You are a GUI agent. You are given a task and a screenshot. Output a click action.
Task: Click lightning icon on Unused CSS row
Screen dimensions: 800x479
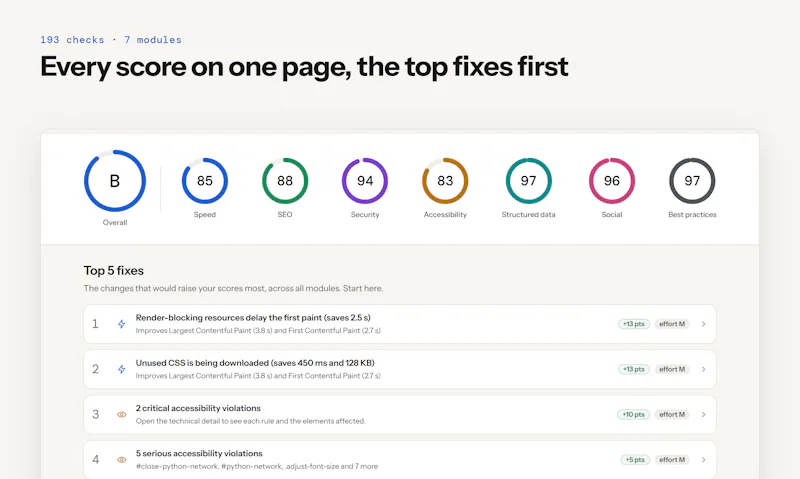pyautogui.click(x=121, y=369)
